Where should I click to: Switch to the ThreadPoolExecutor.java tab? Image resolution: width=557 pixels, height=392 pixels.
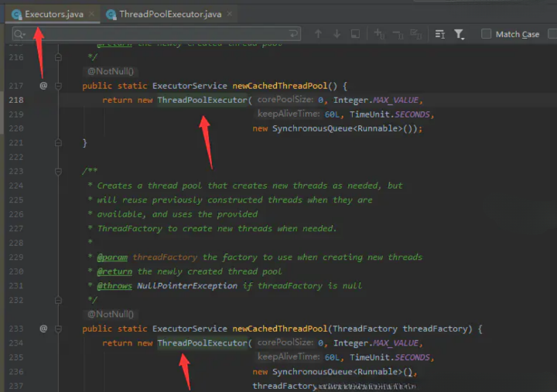[170, 14]
